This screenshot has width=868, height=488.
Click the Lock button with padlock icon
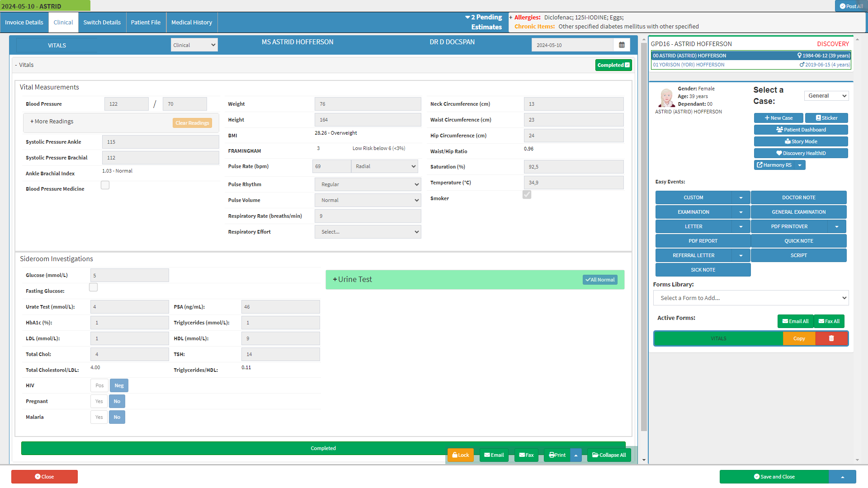[460, 455]
